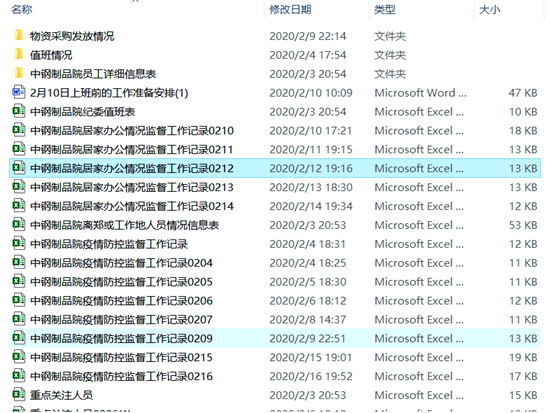Click the Excel icon for 重点关注人员
The image size is (550, 413).
point(19,395)
